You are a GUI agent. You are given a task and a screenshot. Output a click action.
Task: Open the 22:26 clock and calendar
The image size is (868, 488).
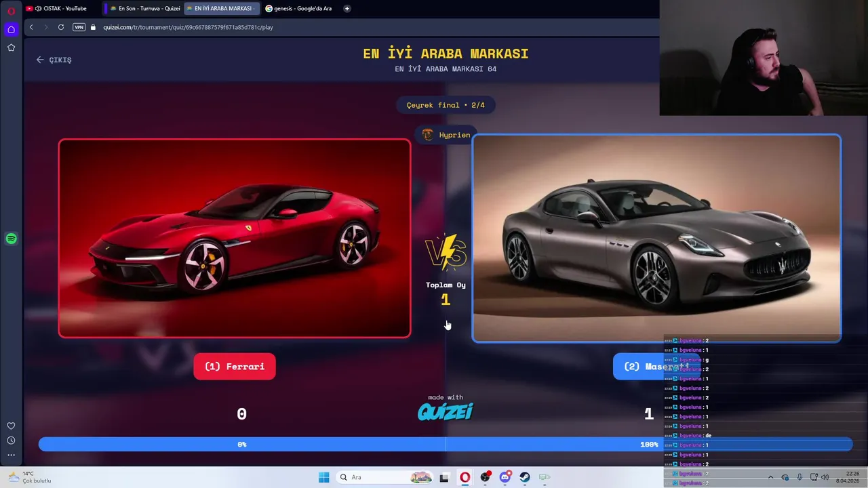tap(847, 477)
